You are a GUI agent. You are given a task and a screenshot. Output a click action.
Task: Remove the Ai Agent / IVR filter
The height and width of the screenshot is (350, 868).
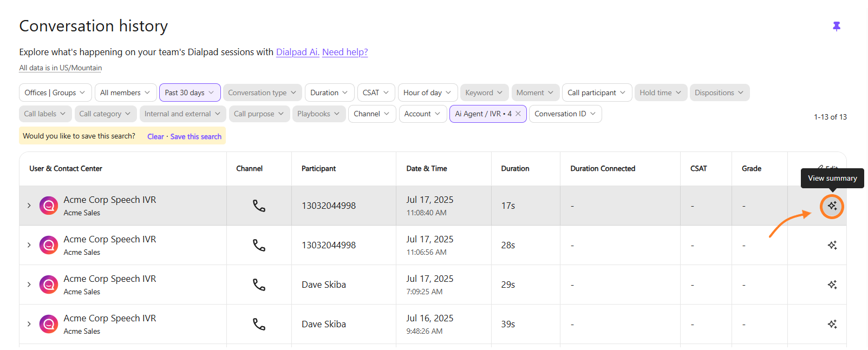[518, 114]
